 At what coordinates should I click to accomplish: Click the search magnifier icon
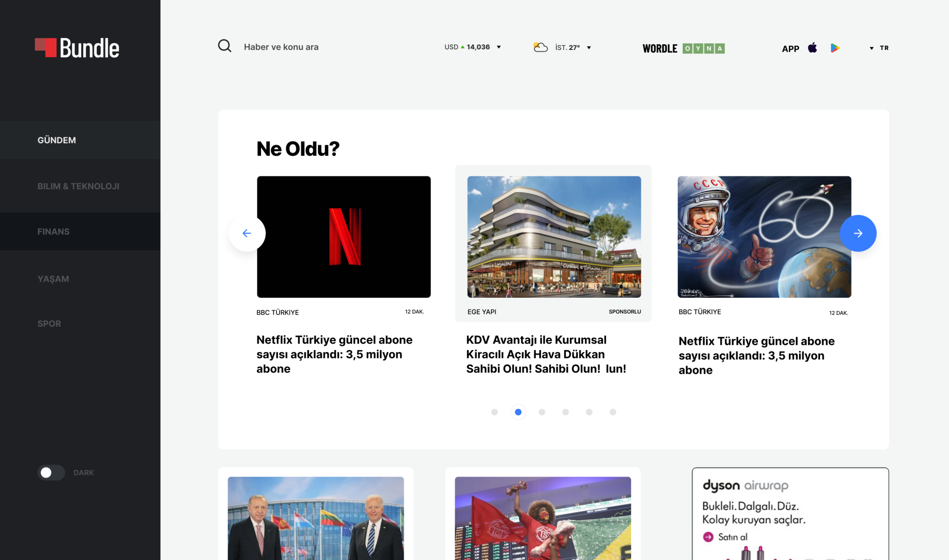click(225, 46)
